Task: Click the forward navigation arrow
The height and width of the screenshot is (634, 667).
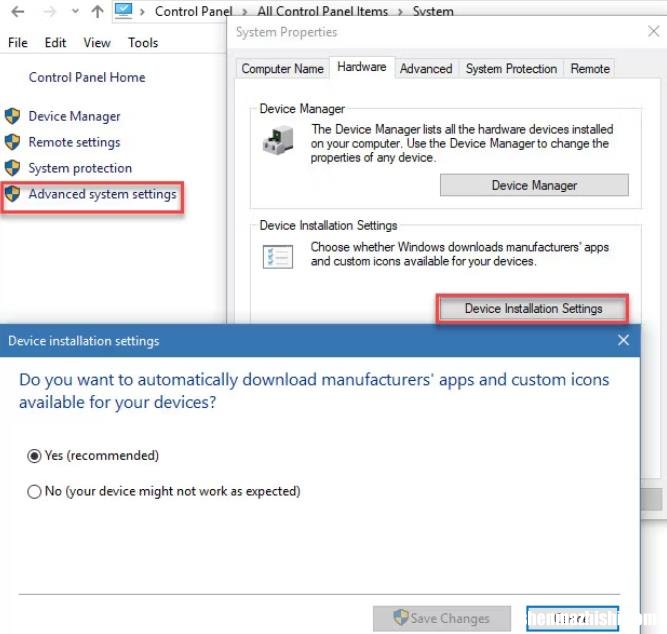Action: (x=50, y=11)
